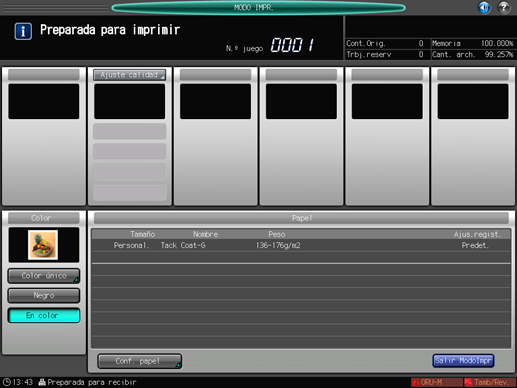Click the Tamb/Rev. status indicator
This screenshot has height=388, width=517.
[x=490, y=382]
